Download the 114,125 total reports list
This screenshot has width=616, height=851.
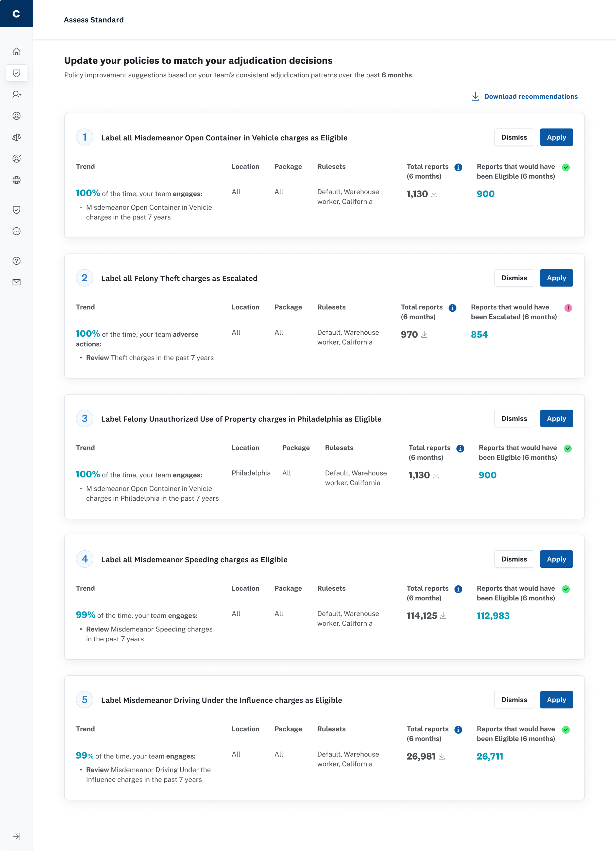click(444, 616)
